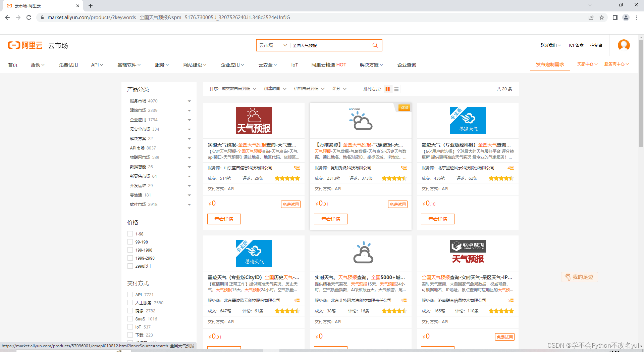Check the 1999-2998 price checkbox
Image resolution: width=644 pixels, height=352 pixels.
(x=130, y=258)
